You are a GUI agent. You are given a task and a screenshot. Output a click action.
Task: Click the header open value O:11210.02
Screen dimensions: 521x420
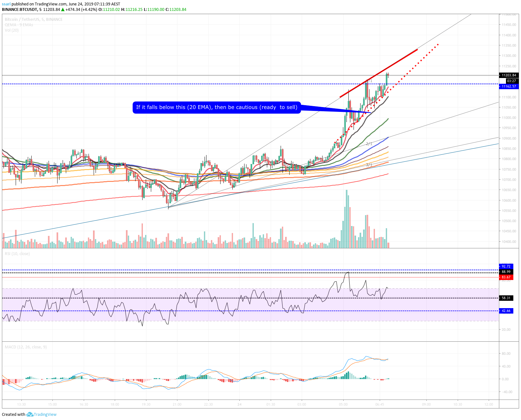(x=109, y=10)
